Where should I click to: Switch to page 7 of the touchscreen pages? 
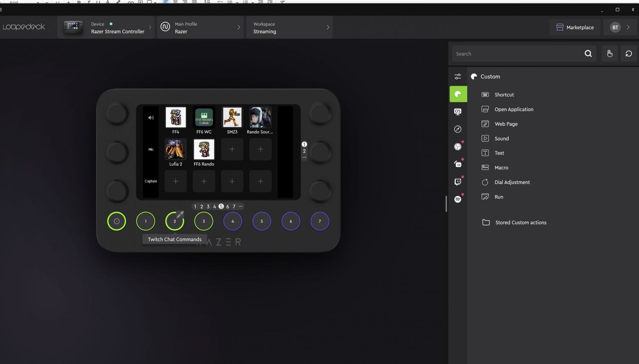pyautogui.click(x=234, y=206)
